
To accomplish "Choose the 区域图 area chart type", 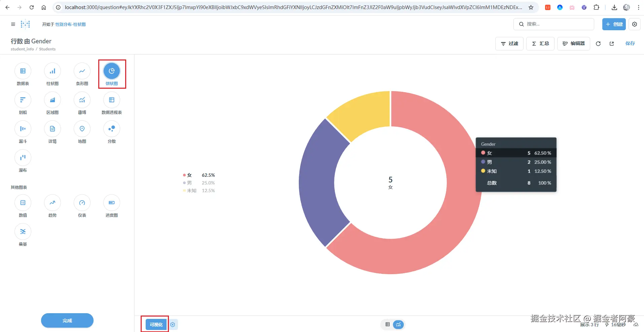I will click(x=52, y=100).
